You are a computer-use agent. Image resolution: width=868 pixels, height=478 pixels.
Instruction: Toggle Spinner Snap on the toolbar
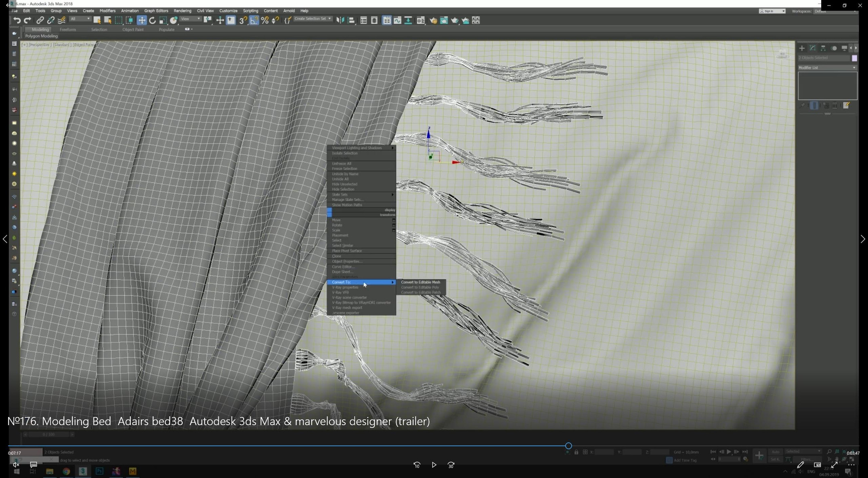pyautogui.click(x=276, y=20)
